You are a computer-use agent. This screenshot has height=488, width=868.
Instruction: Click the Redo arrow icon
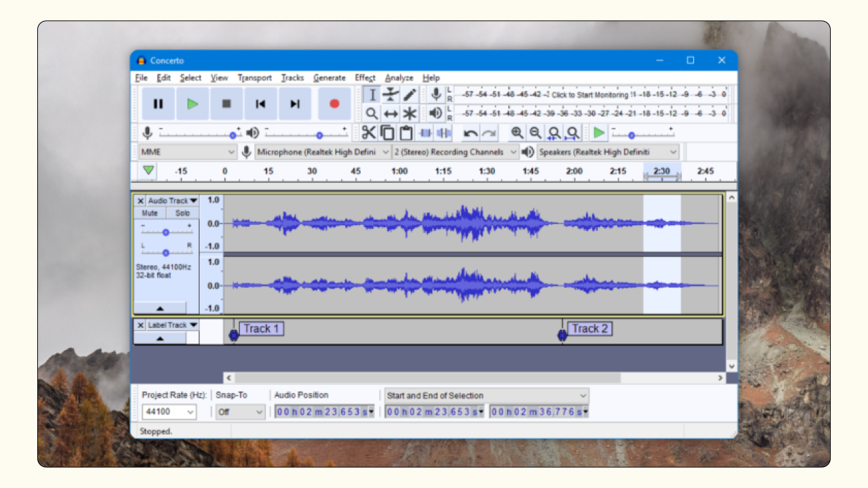[489, 133]
